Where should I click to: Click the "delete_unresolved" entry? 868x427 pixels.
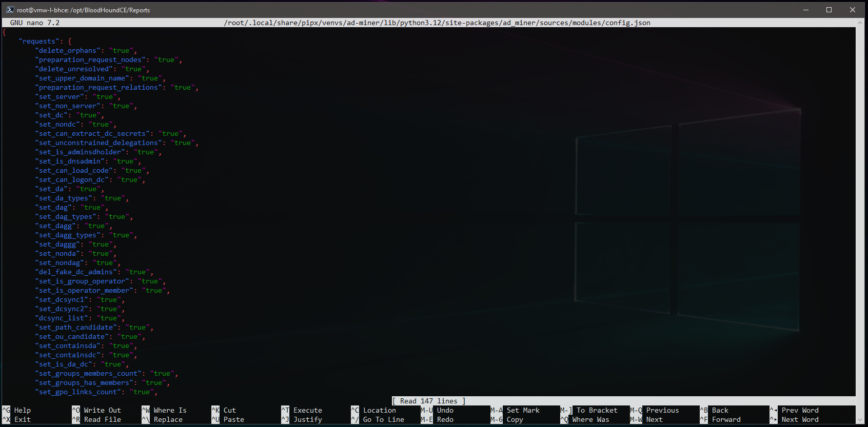pos(92,69)
